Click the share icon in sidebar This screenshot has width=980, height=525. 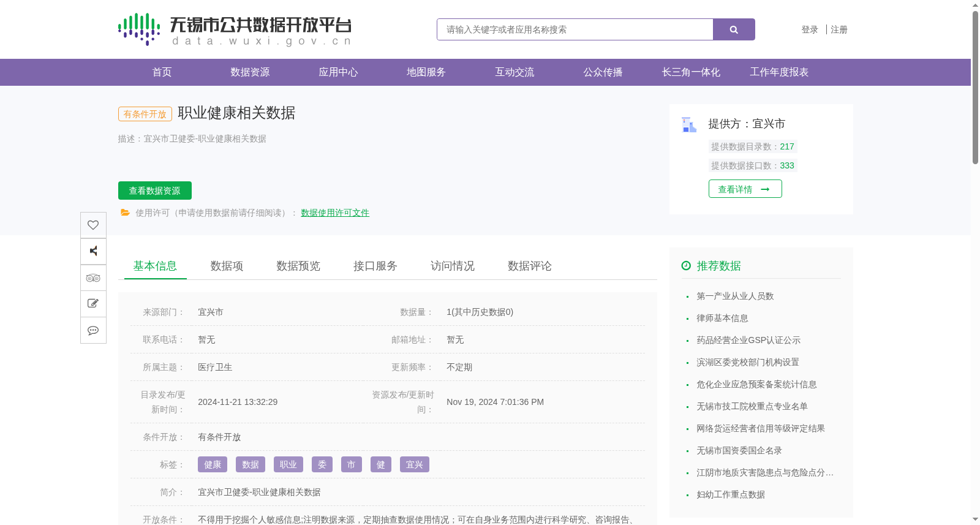(x=93, y=251)
